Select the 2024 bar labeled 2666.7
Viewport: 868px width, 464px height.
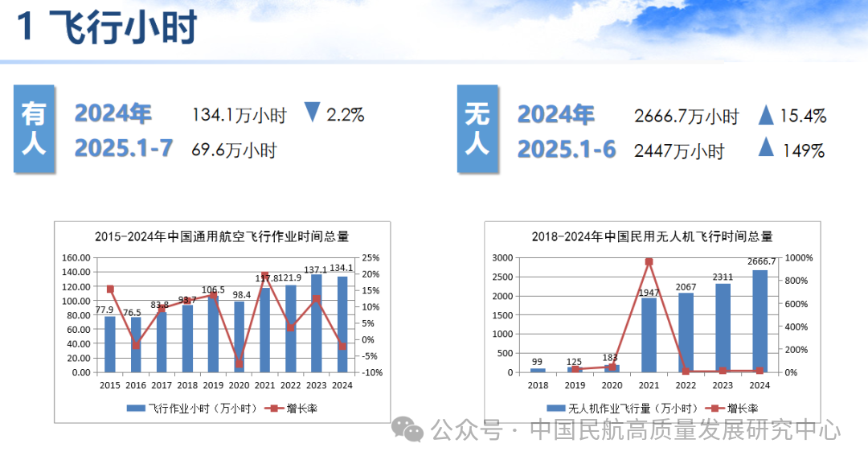[759, 321]
